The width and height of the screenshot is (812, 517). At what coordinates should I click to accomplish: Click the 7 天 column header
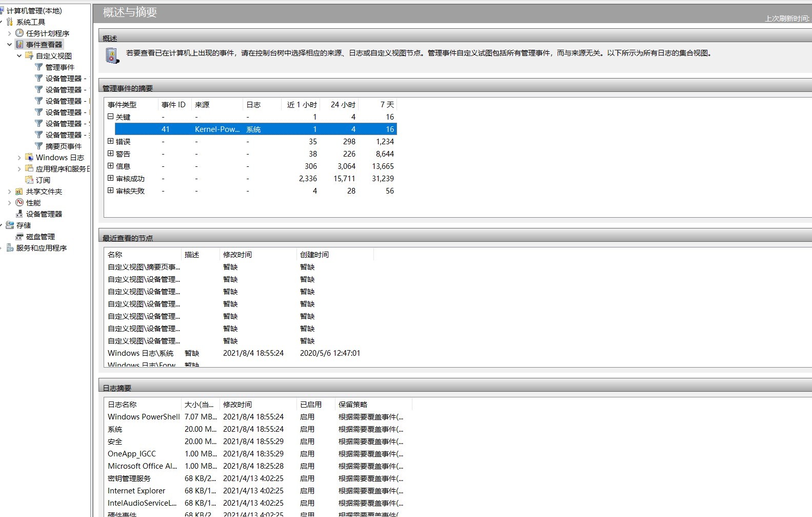click(x=378, y=105)
